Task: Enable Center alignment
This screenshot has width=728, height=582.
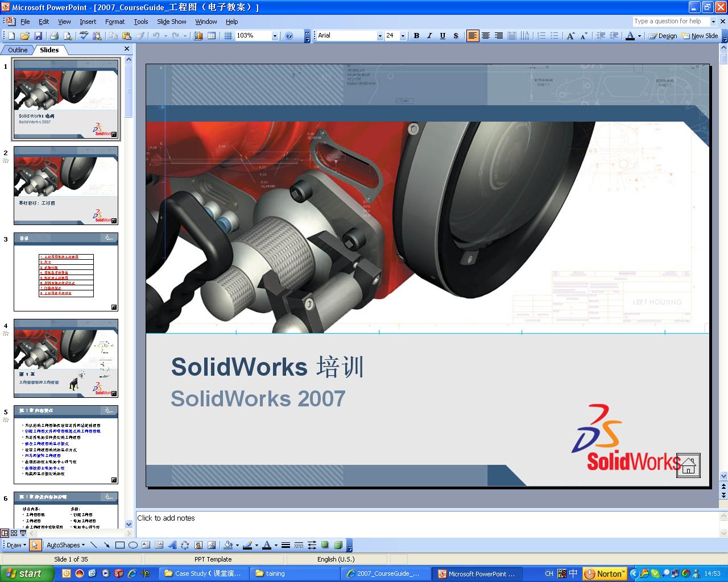Action: (x=486, y=36)
